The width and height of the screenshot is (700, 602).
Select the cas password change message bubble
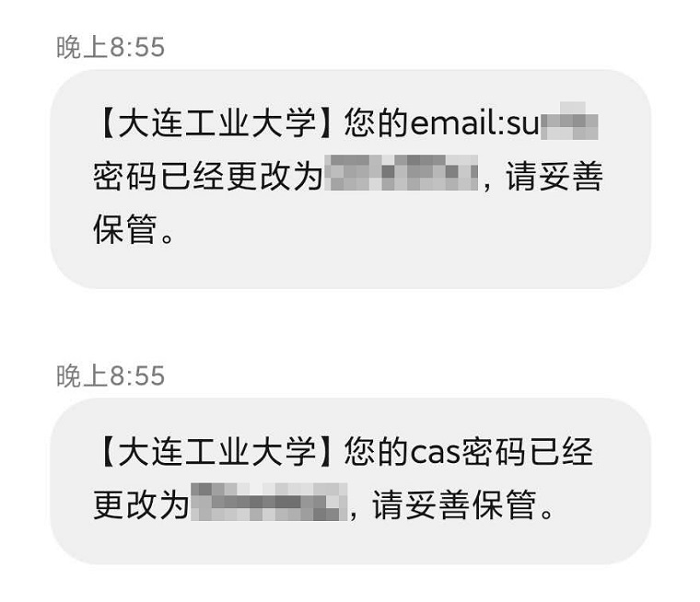[x=350, y=481]
